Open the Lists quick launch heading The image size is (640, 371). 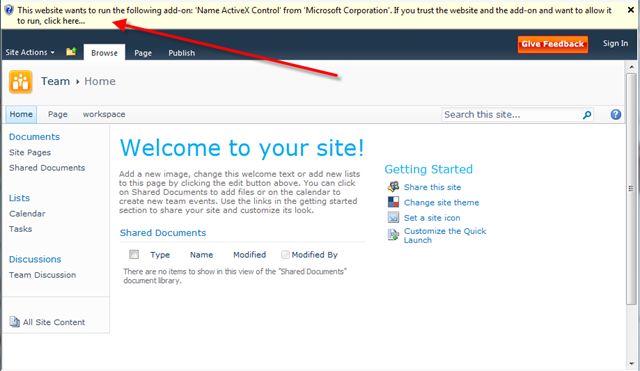click(19, 198)
